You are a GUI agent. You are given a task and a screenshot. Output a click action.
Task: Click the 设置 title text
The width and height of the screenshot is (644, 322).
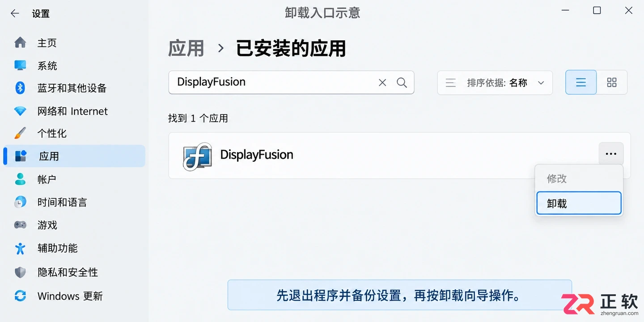(x=41, y=14)
